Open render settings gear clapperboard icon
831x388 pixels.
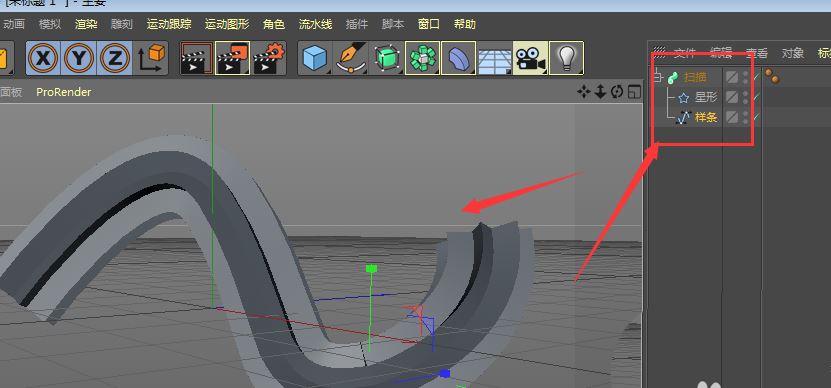[x=269, y=58]
